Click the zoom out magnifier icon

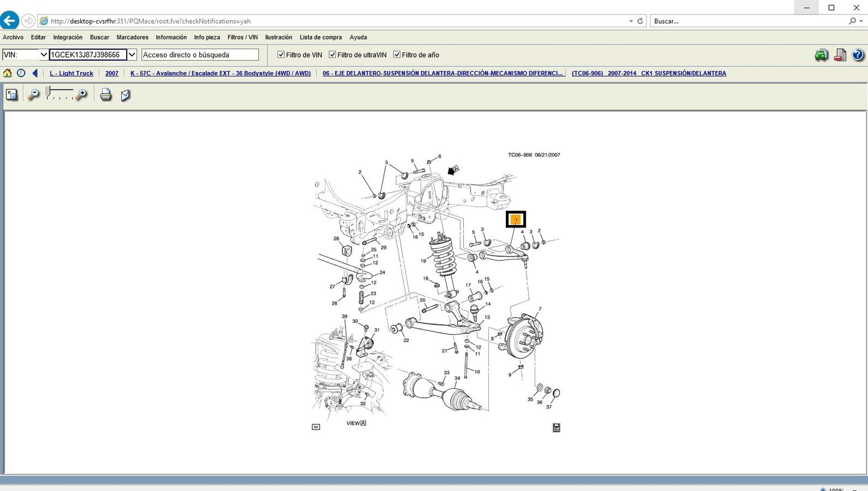(x=34, y=95)
